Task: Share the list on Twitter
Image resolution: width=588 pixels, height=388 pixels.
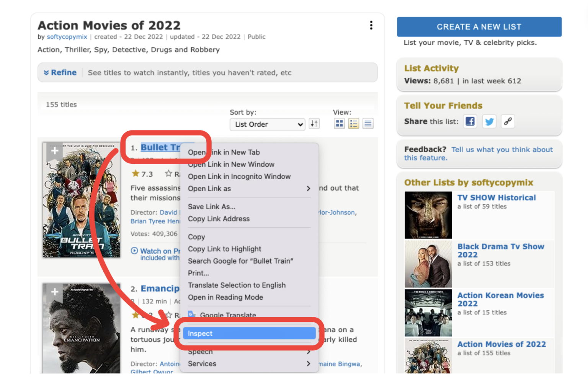Action: (x=489, y=121)
